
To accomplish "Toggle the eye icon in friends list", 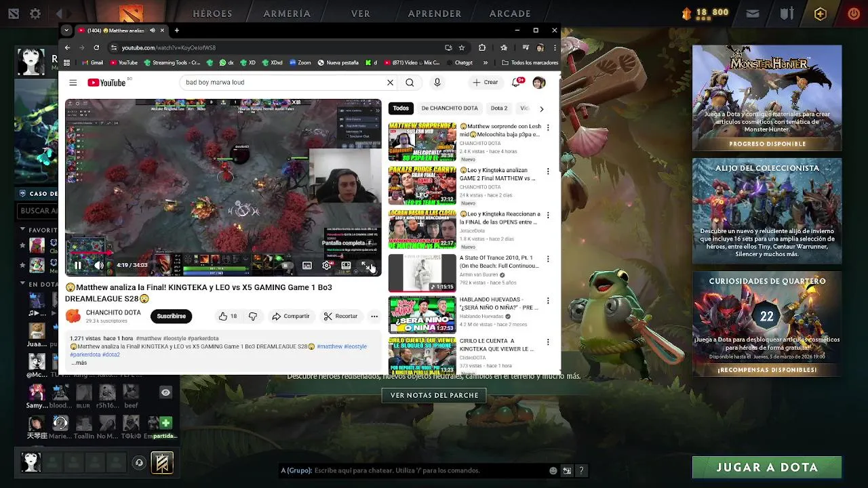I will (165, 392).
